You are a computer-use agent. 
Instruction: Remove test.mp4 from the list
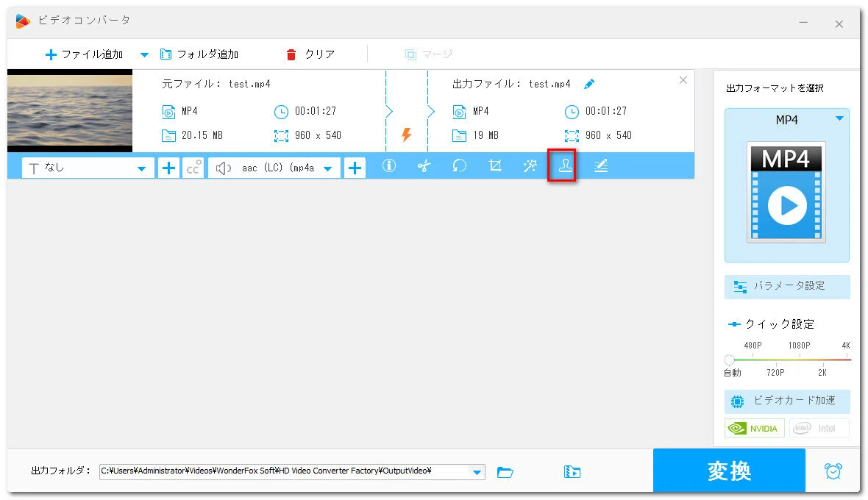point(683,80)
